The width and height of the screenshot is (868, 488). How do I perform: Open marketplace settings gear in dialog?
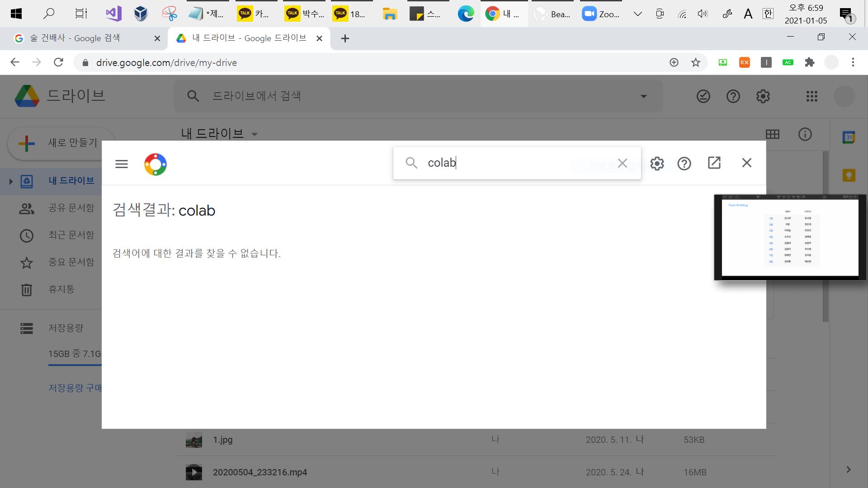[x=657, y=164]
